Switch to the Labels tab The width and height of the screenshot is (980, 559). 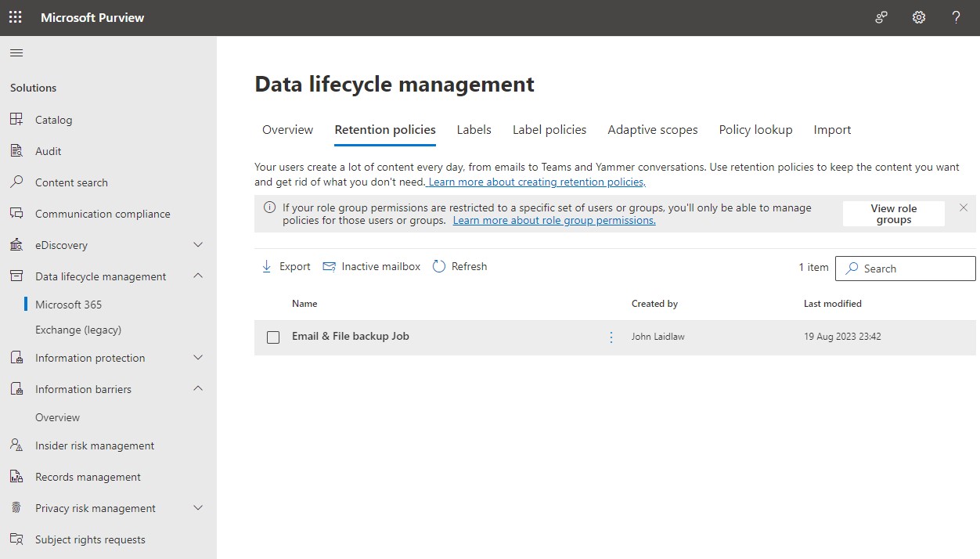tap(474, 130)
